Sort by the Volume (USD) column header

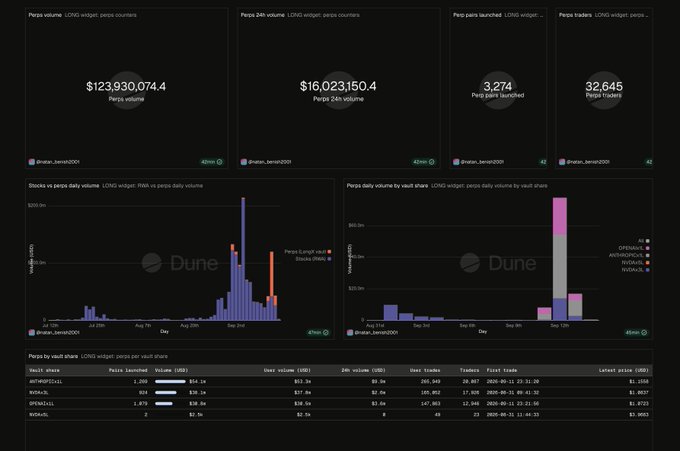coord(171,370)
